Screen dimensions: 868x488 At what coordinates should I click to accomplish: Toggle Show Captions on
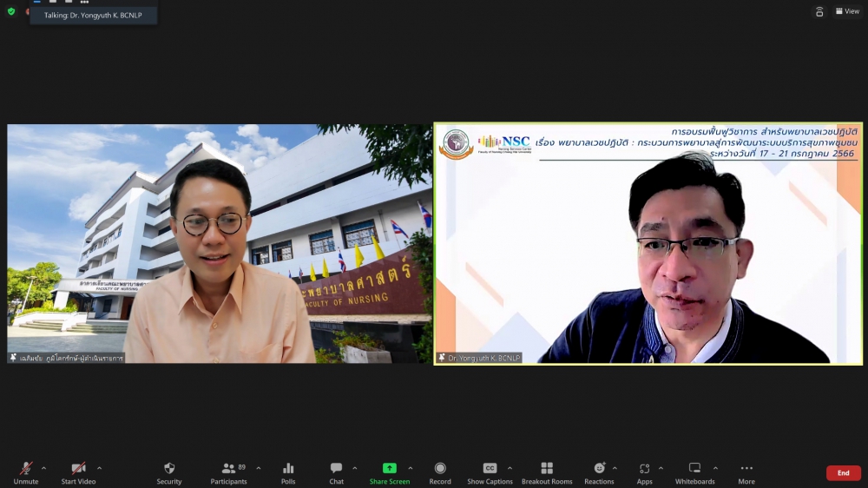[490, 472]
